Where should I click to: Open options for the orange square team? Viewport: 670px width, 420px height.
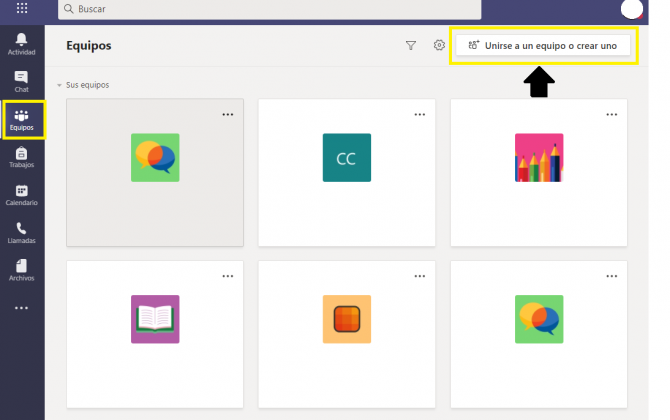(x=420, y=276)
